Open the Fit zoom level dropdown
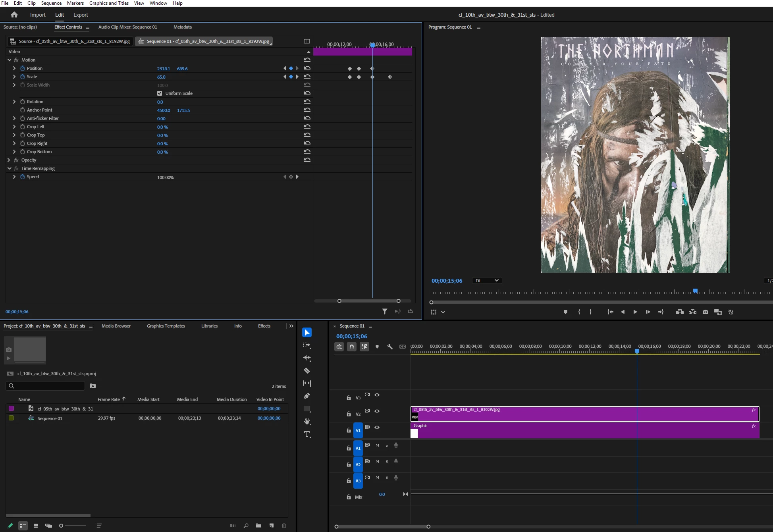The image size is (773, 532). 487,281
